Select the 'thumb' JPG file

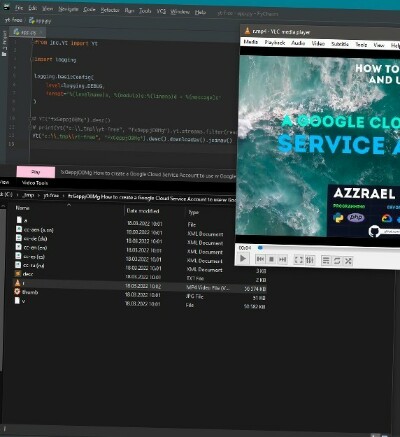point(26,292)
